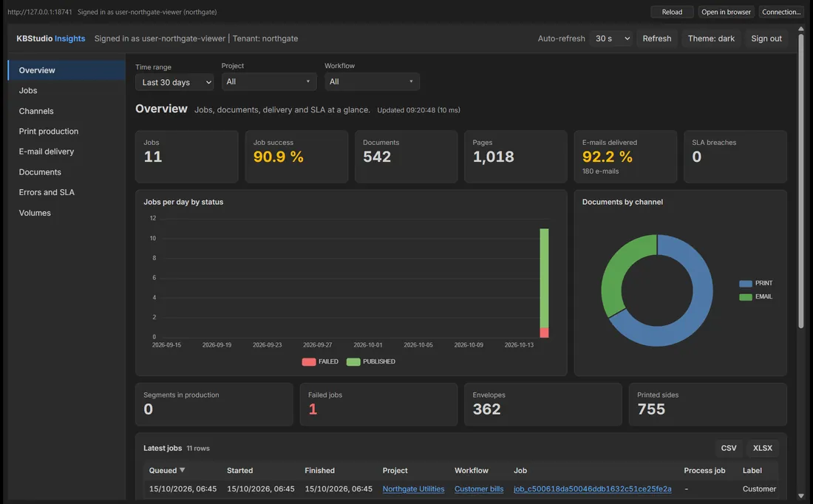Viewport: 813px width, 504px height.
Task: Click the Job success 90.9 % card
Action: 296,157
